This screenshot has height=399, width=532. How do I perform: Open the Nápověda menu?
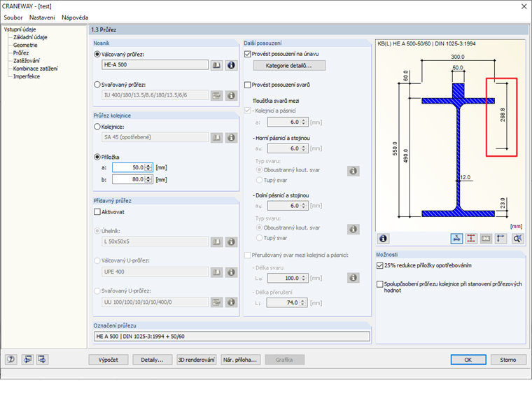tap(75, 17)
